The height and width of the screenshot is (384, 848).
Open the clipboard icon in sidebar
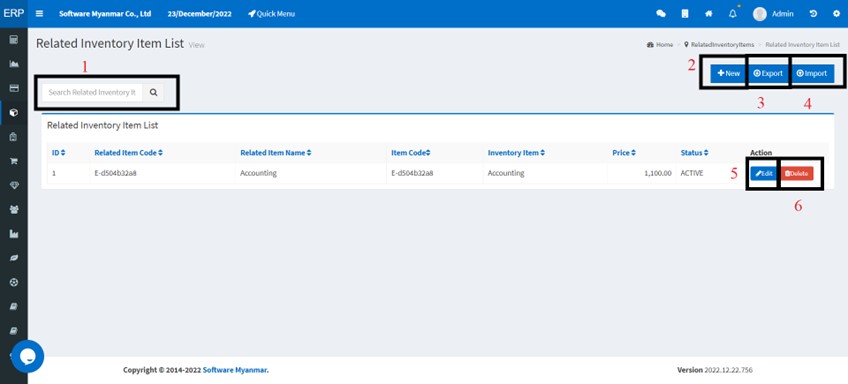pyautogui.click(x=14, y=137)
